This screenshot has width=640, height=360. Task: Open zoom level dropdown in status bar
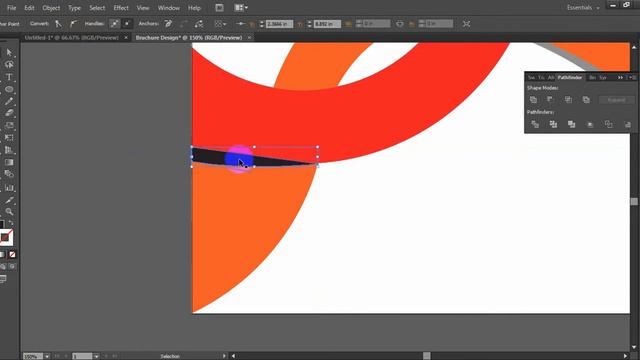47,356
